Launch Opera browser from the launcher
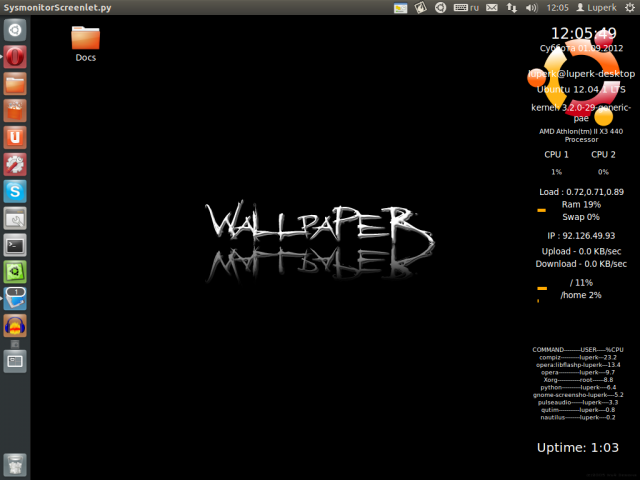Screen dimensions: 640x480 coord(15,57)
